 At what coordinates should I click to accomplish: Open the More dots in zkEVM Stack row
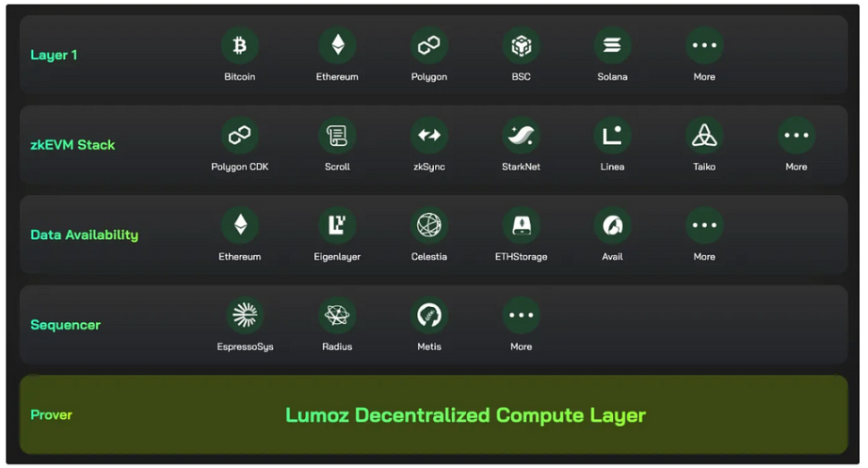pos(796,136)
